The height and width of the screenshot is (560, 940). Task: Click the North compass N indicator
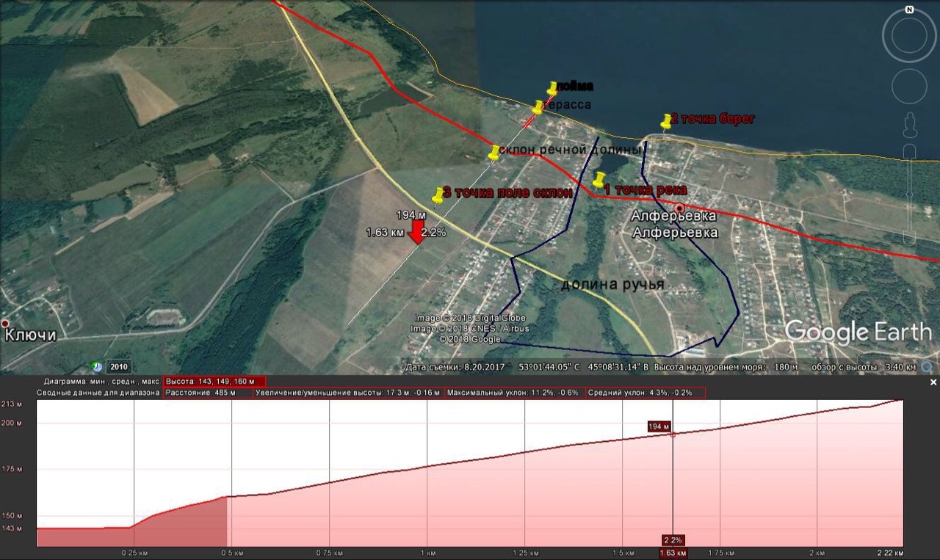tap(909, 10)
